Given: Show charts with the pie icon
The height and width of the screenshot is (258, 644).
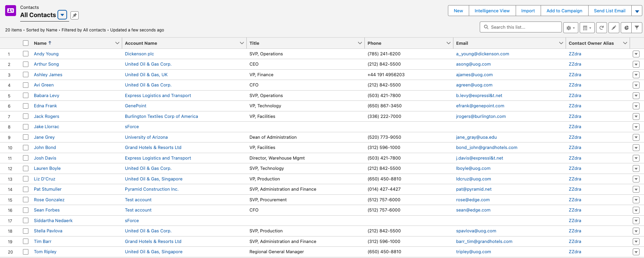Looking at the screenshot, I should point(626,28).
